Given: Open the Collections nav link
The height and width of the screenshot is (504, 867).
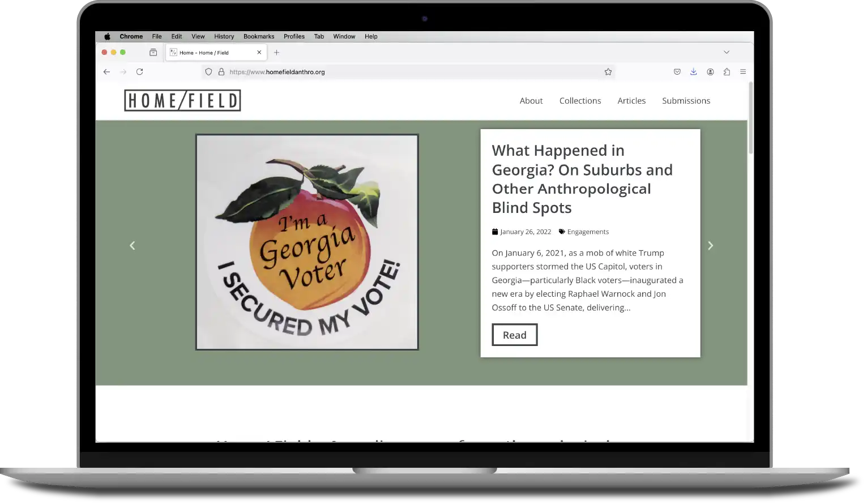Looking at the screenshot, I should click(x=580, y=101).
